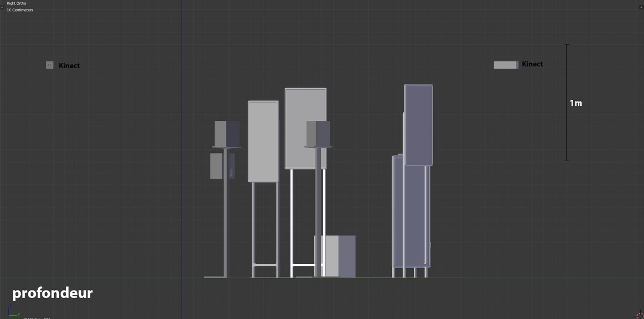Click the right Kinect text label

tap(532, 64)
